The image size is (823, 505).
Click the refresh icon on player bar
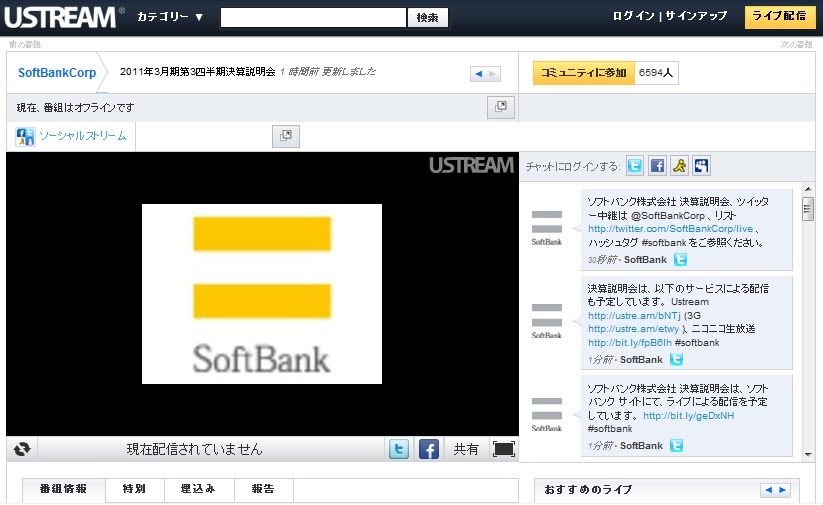pos(22,449)
